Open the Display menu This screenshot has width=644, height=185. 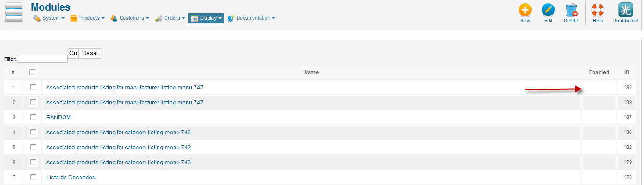pos(206,18)
